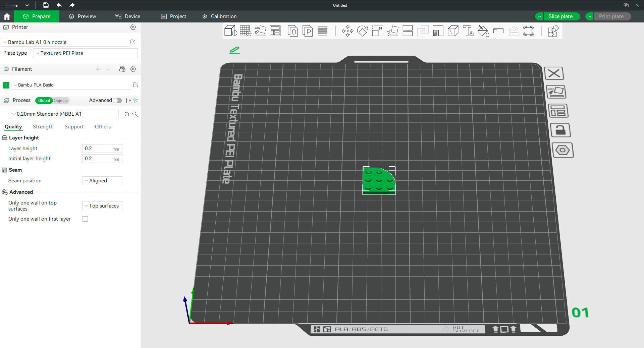The image size is (644, 348).
Task: Select the Cut tool
Action: click(408, 31)
